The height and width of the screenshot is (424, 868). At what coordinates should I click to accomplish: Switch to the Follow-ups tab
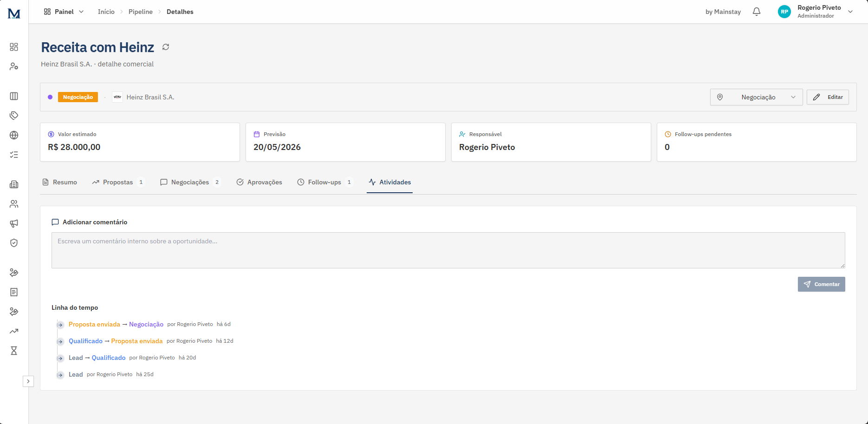click(325, 182)
